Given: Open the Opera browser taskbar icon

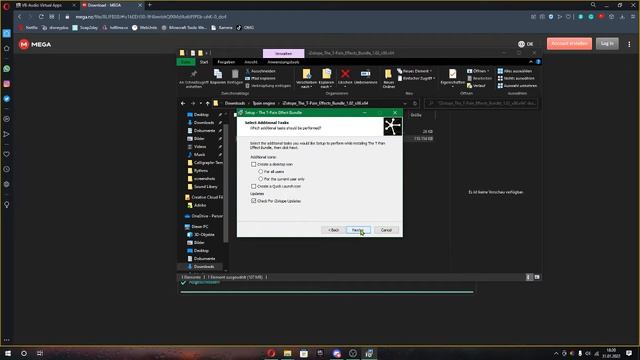Looking at the screenshot, I should point(271,353).
